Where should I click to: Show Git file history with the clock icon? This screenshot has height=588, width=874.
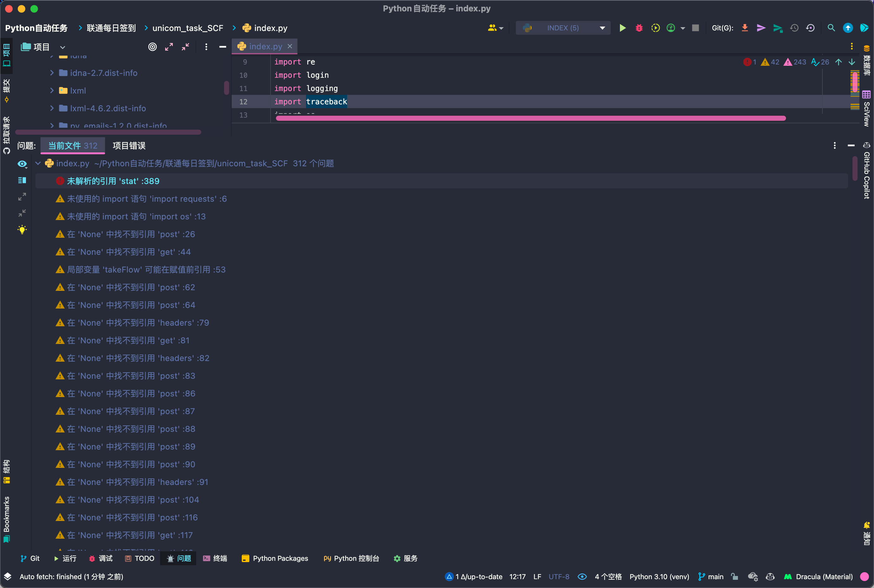coord(794,28)
